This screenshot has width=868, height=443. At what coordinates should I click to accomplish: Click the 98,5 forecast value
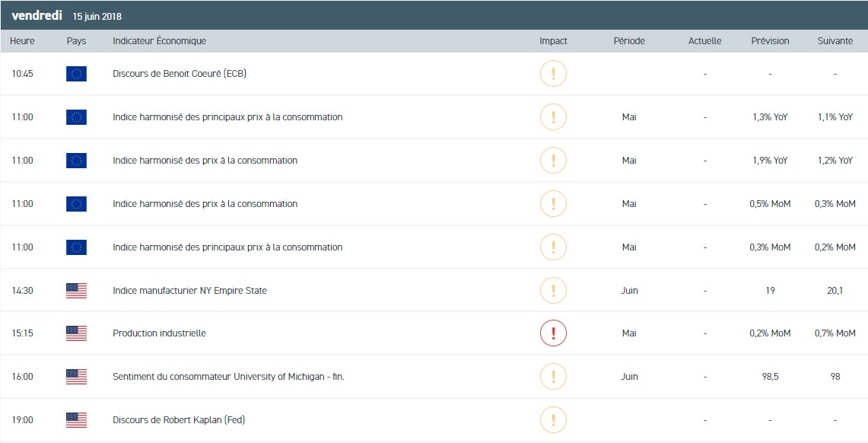tap(770, 377)
